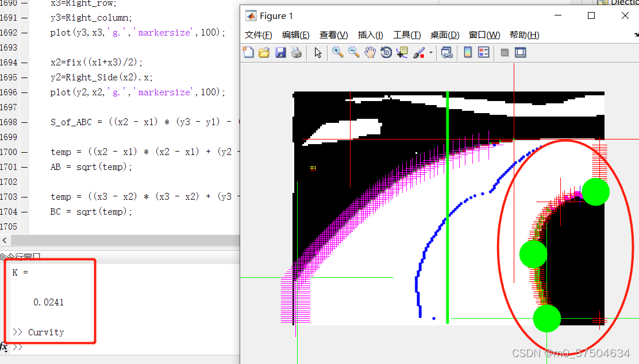
Task: Insert Legend via toolbar icon
Action: click(484, 52)
